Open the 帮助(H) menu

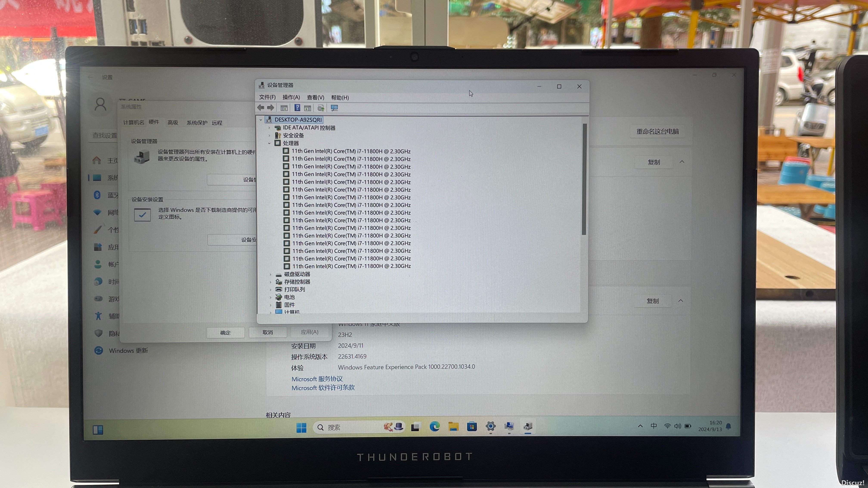[x=340, y=97]
